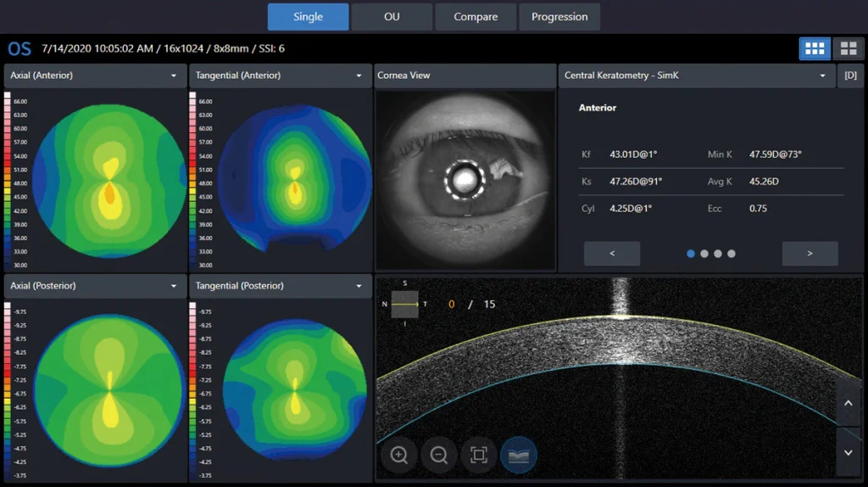Open the Central Keratometry - SimK dropdown
Image resolution: width=868 pixels, height=487 pixels.
821,76
